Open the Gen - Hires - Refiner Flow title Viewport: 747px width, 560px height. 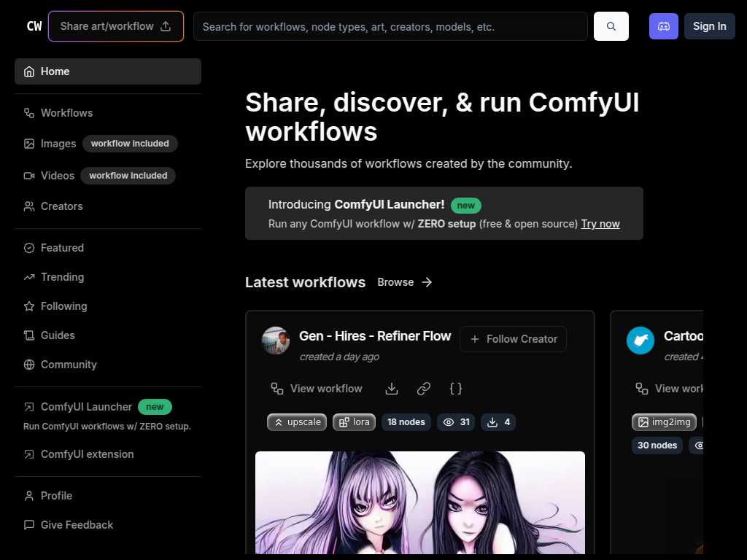[375, 336]
